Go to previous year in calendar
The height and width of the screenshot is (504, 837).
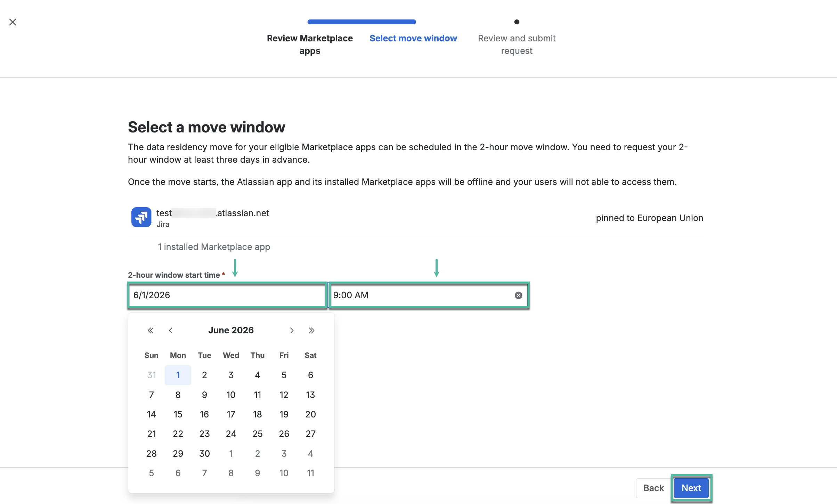pos(151,330)
